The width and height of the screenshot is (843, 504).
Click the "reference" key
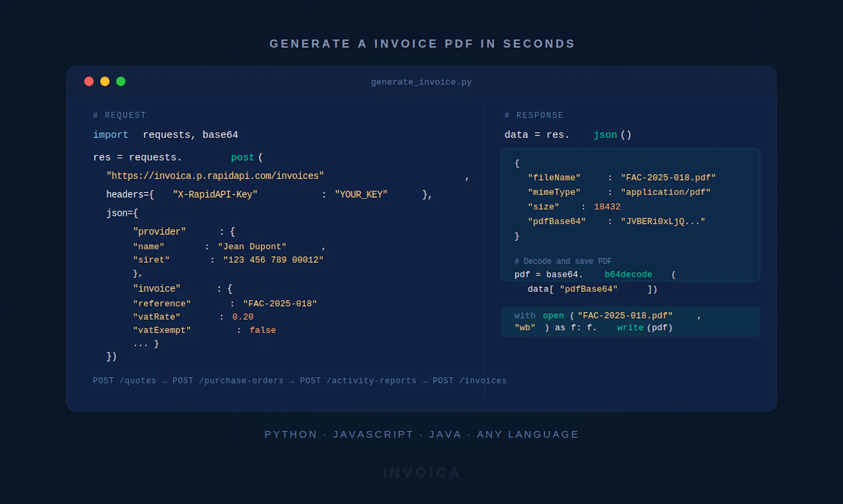coord(162,303)
